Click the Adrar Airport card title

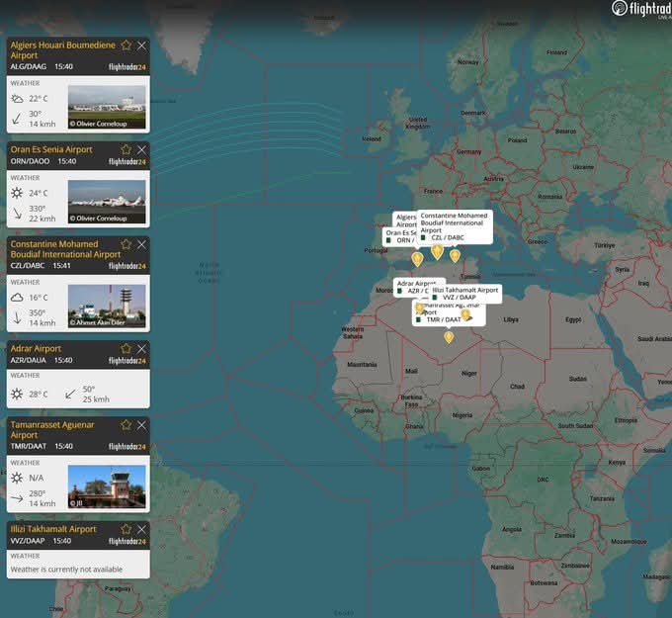(36, 348)
